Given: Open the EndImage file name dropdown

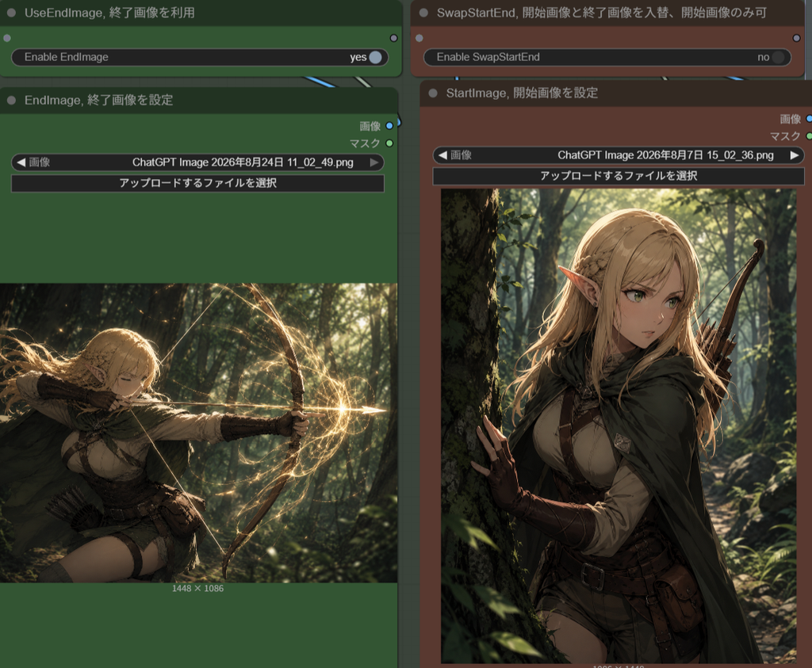Looking at the screenshot, I should pyautogui.click(x=197, y=162).
